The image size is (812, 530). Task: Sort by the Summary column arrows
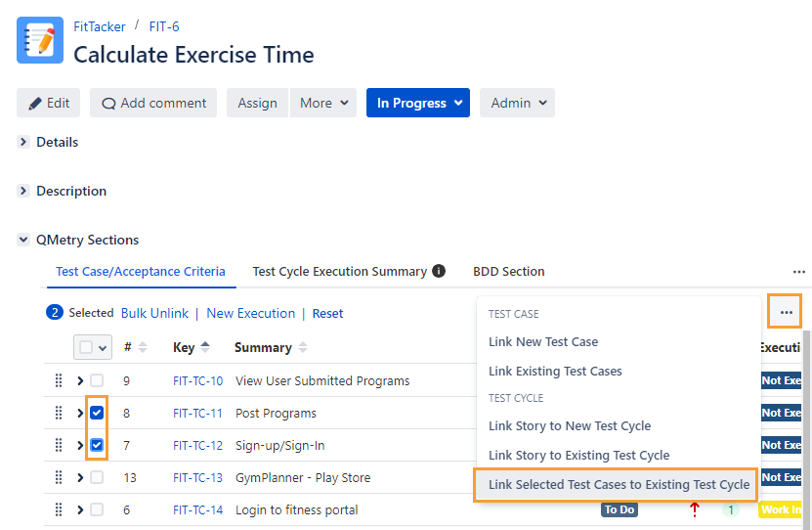click(x=303, y=347)
